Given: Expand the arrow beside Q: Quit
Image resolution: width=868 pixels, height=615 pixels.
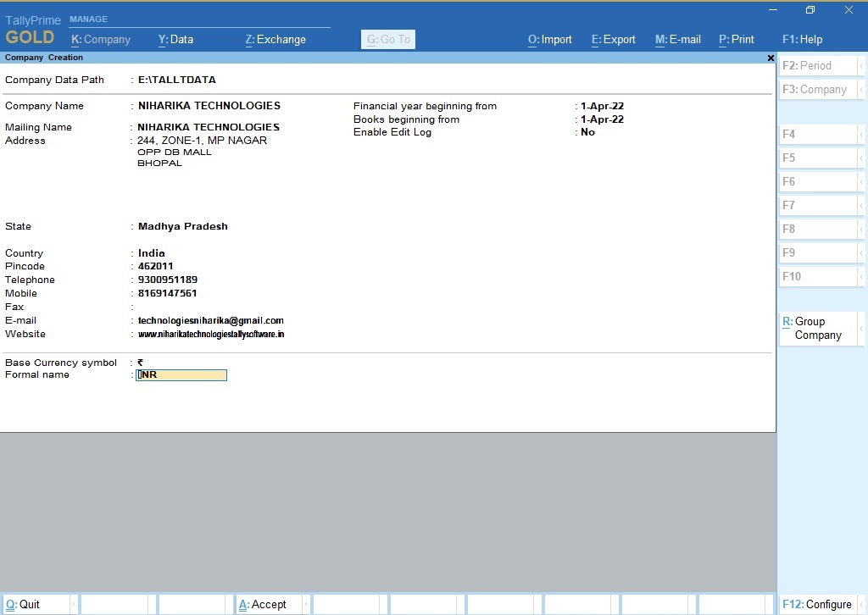Looking at the screenshot, I should coord(74,605).
